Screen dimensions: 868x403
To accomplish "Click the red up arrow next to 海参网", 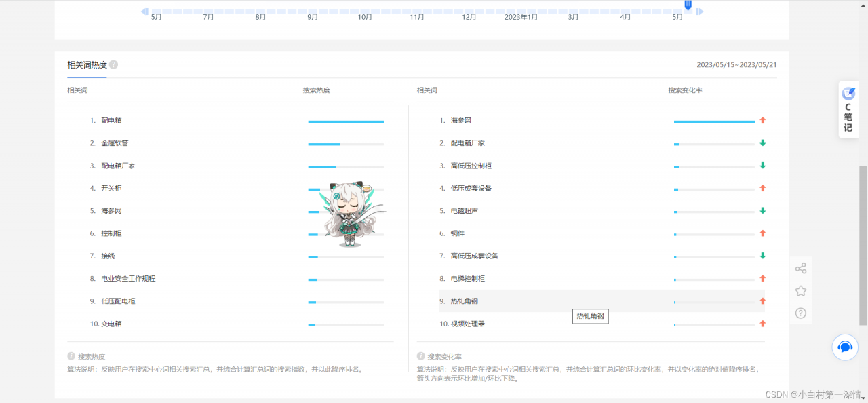I will tap(762, 120).
